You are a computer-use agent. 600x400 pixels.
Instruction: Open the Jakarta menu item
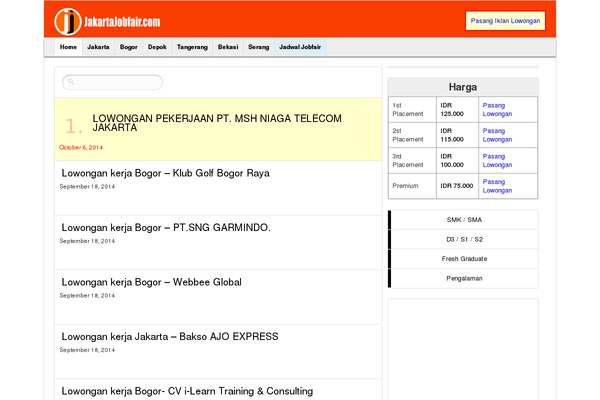[98, 47]
